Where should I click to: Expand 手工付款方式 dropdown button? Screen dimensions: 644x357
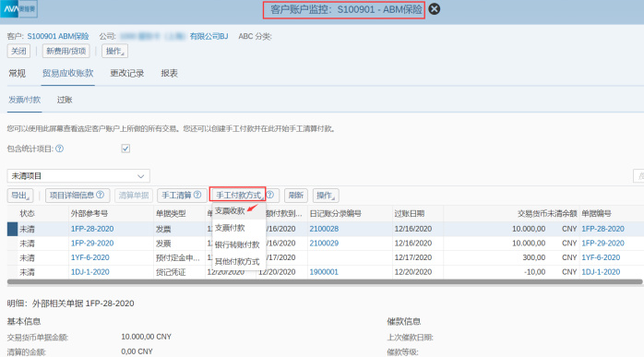pyautogui.click(x=238, y=196)
